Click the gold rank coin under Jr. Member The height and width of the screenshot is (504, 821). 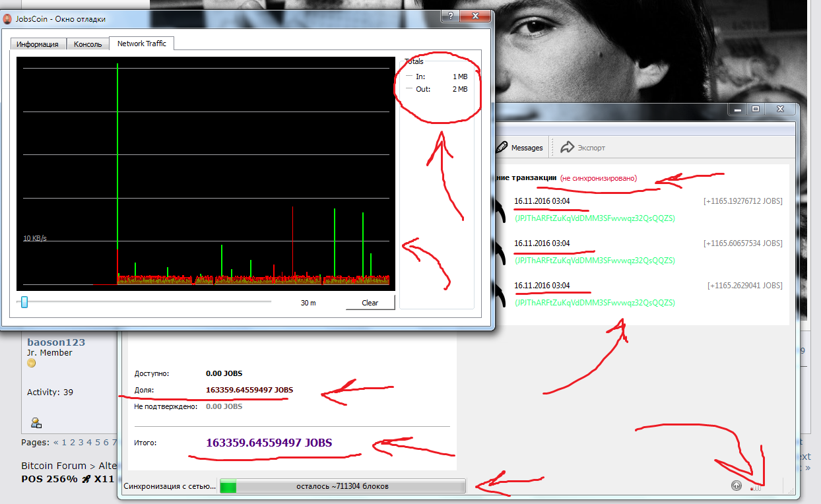31,363
